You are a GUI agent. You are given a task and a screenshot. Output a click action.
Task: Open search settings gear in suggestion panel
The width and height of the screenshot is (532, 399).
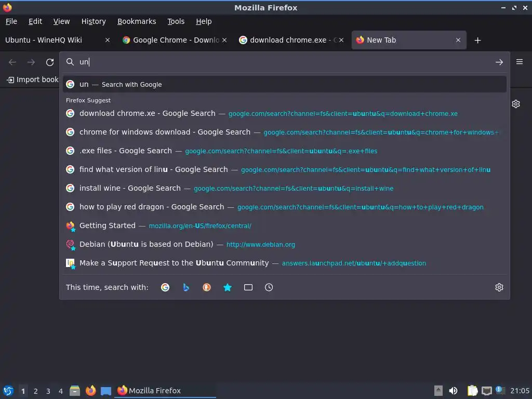coord(499,287)
